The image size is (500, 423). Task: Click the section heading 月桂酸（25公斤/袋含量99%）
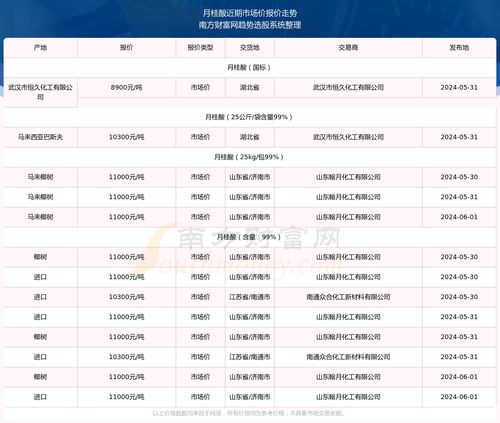pyautogui.click(x=250, y=117)
